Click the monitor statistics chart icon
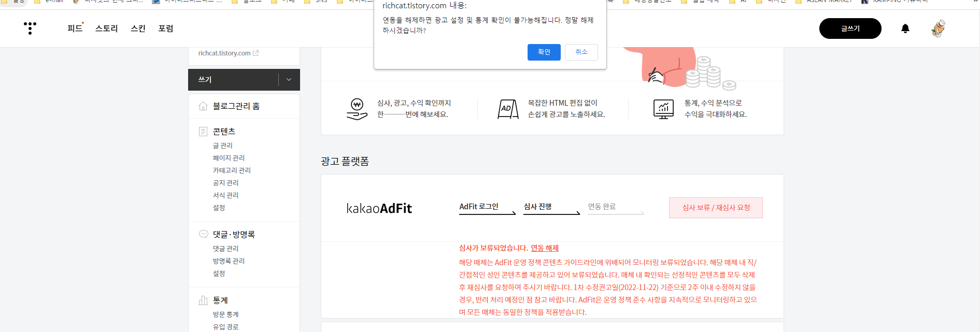 tap(663, 109)
